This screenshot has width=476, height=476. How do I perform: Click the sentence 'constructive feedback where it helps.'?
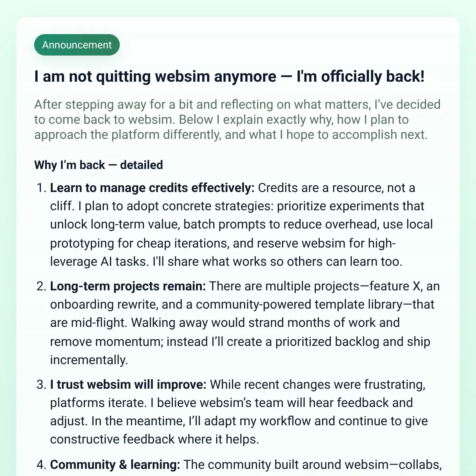[154, 439]
